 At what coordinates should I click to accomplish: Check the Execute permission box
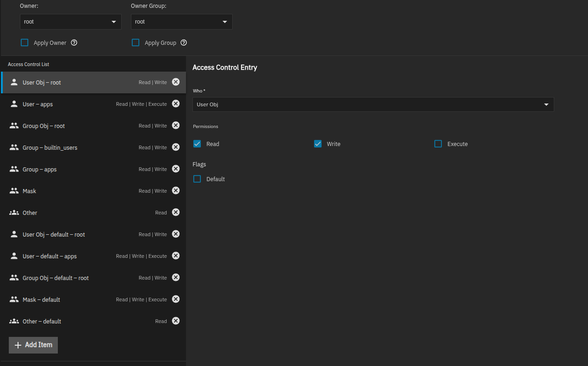tap(438, 144)
